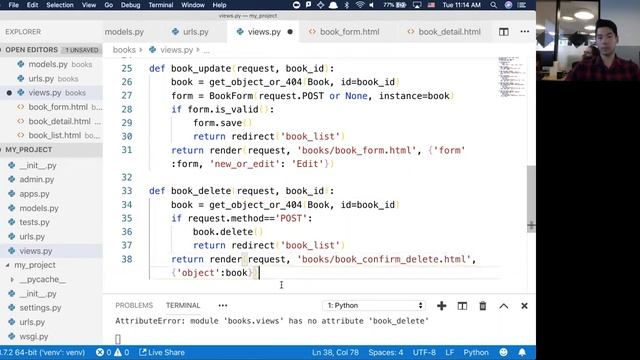Screen dimensions: 640x360
Task: Open models.py books in open editors
Action: click(x=51, y=64)
